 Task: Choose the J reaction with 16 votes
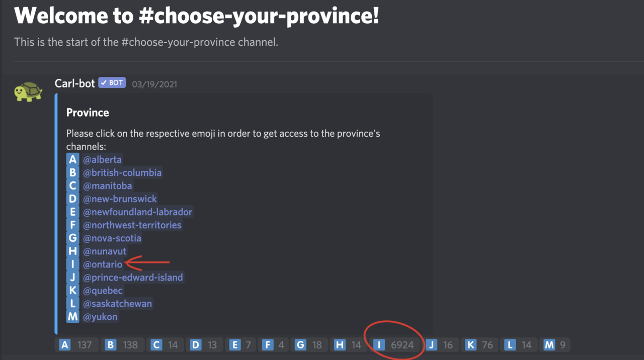(439, 345)
